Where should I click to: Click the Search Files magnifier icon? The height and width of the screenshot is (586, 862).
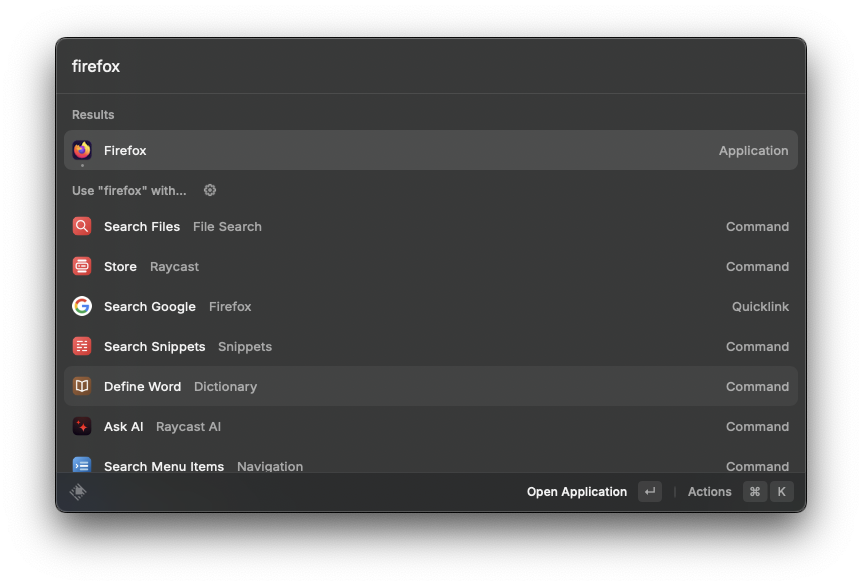pyautogui.click(x=82, y=226)
